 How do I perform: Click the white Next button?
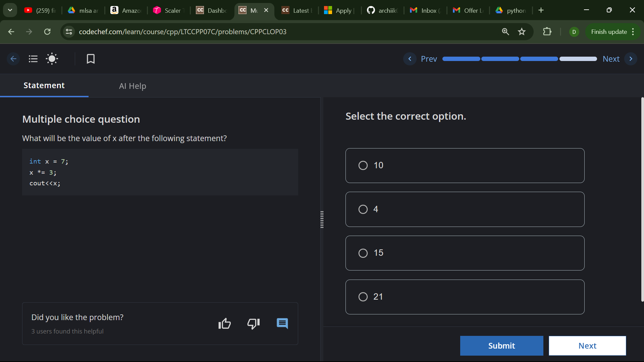pyautogui.click(x=587, y=346)
